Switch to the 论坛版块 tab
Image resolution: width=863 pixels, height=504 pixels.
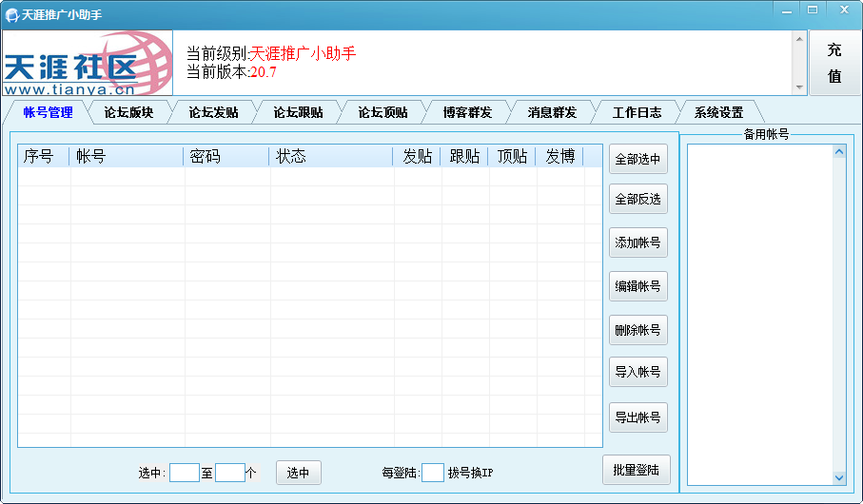(x=128, y=112)
